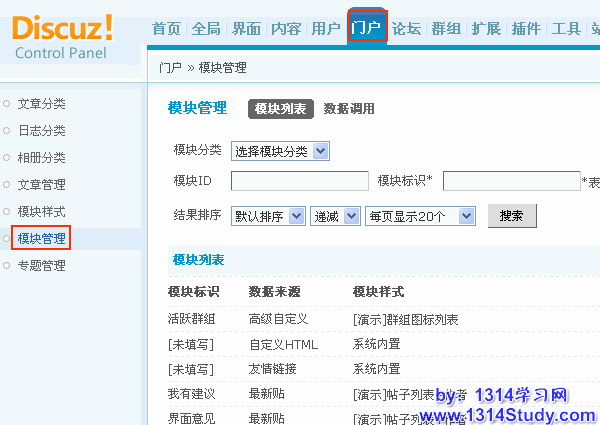Open the 首页 top navigation tab
Screen dimensions: 600x425
[x=166, y=28]
